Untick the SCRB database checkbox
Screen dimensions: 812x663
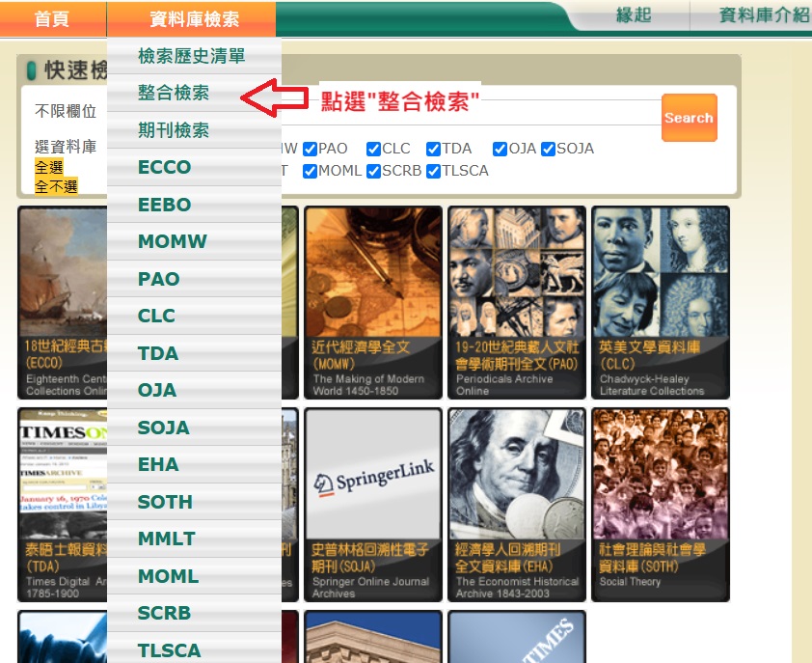click(373, 172)
